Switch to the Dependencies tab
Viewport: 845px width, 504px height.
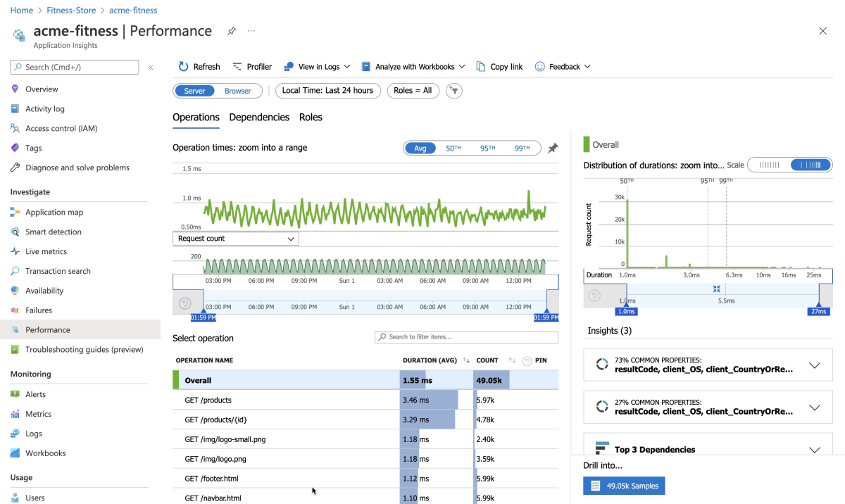click(259, 118)
